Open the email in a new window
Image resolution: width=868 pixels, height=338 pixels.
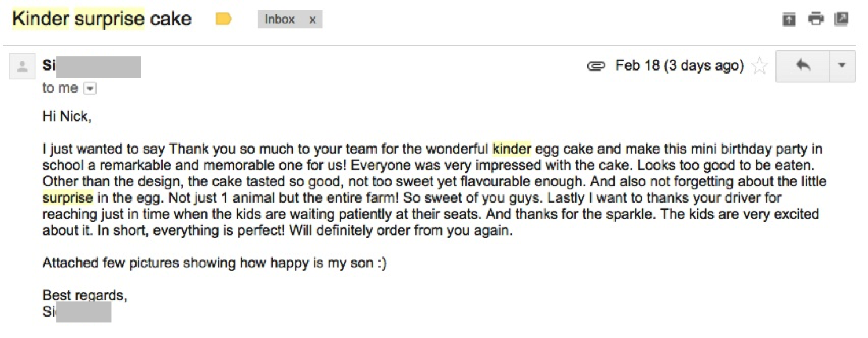coord(842,19)
